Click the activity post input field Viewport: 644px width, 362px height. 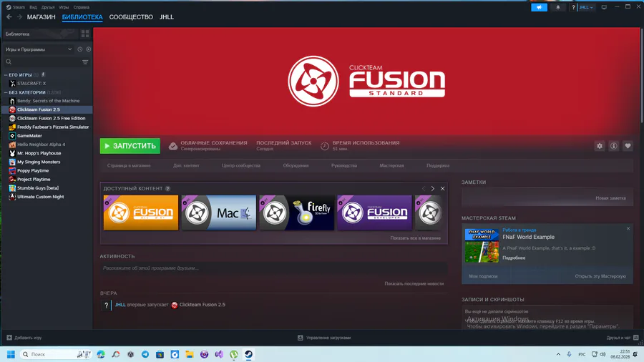(273, 268)
